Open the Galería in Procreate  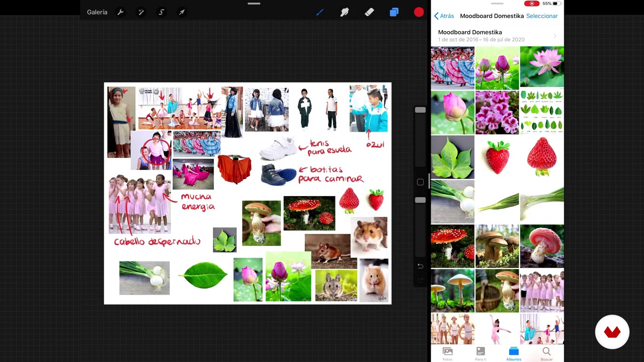(97, 12)
